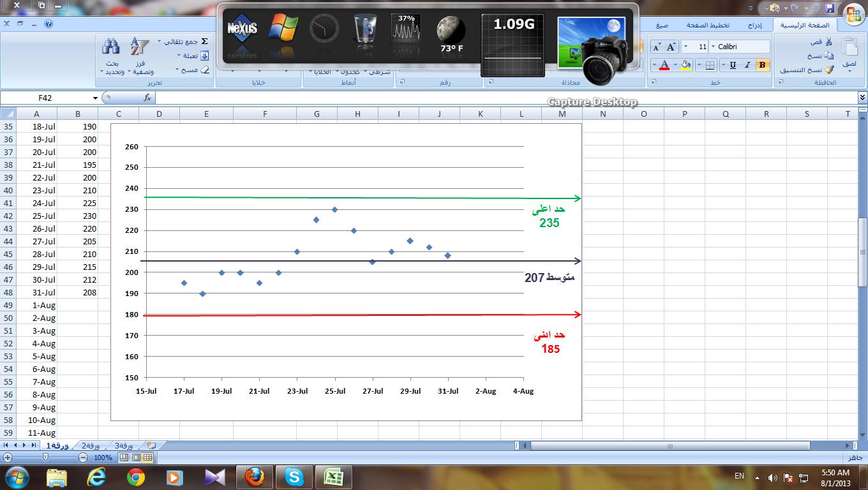The image size is (868, 490).
Task: Open the Page Layout ribbon tab
Action: tap(708, 25)
